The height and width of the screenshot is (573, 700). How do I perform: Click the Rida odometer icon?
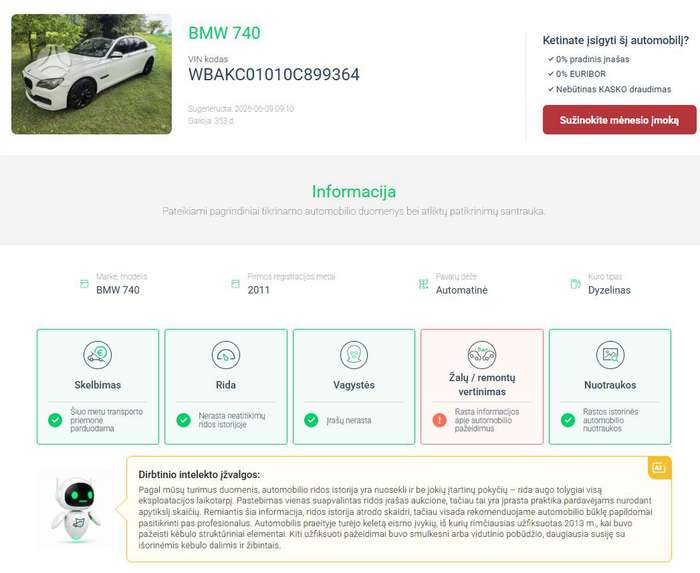click(225, 355)
